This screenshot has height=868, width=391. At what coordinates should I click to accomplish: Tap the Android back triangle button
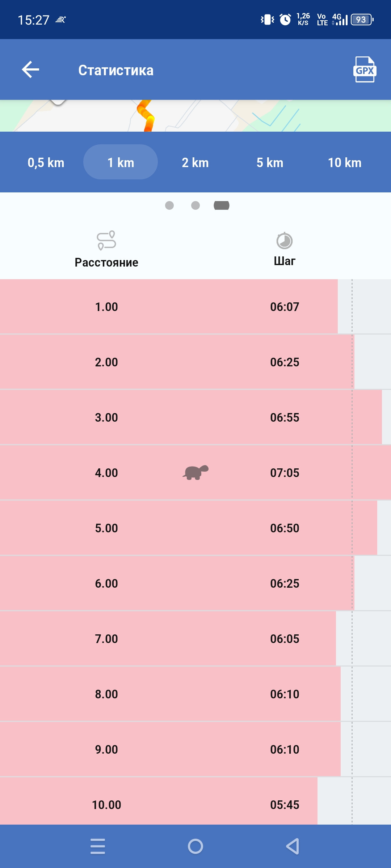pos(293,846)
